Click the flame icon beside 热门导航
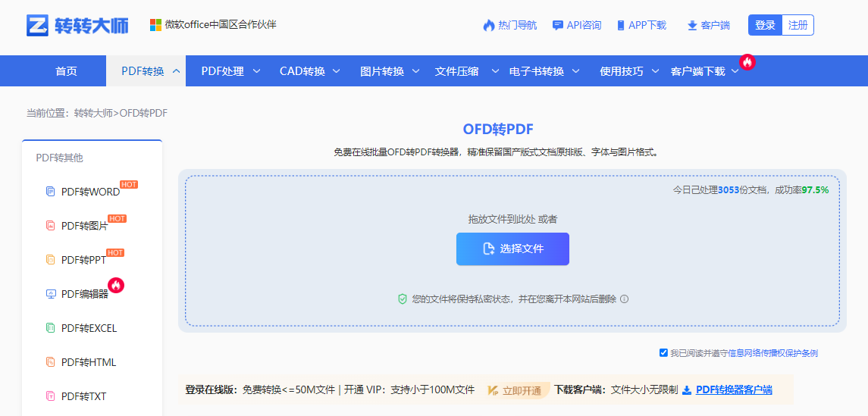Image resolution: width=868 pixels, height=416 pixels. click(489, 26)
